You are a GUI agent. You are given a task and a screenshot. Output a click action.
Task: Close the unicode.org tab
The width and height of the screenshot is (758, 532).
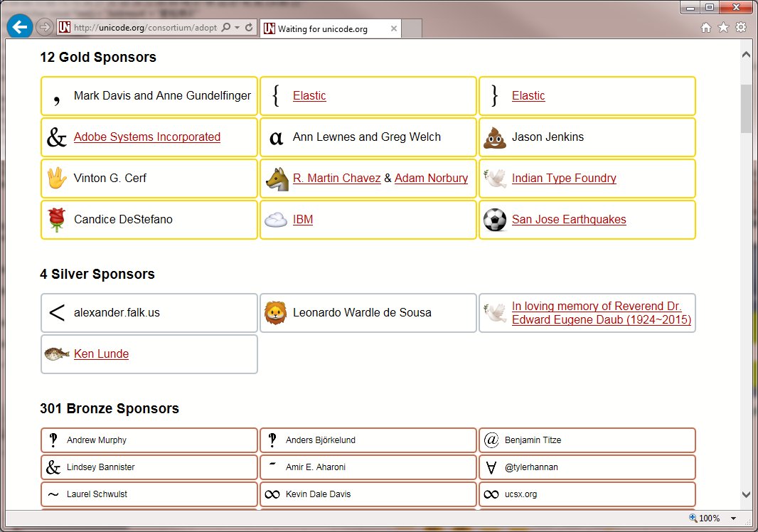click(x=394, y=28)
